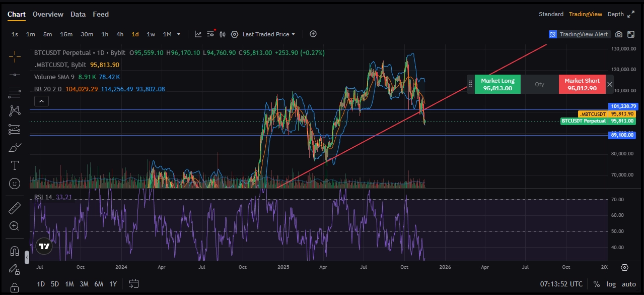
Task: Set timeframe to 15m
Action: (66, 34)
